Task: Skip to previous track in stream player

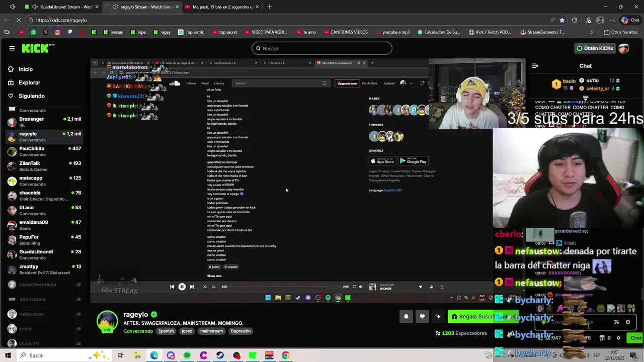Action: point(172,287)
